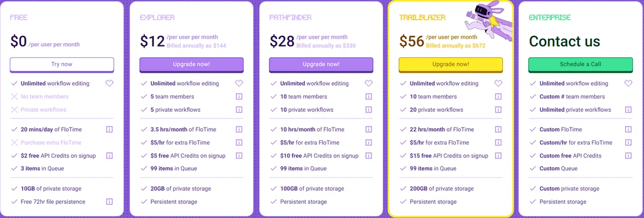644x218 pixels.
Task: Click heart icon in Trailblazer plan
Action: coord(498,84)
